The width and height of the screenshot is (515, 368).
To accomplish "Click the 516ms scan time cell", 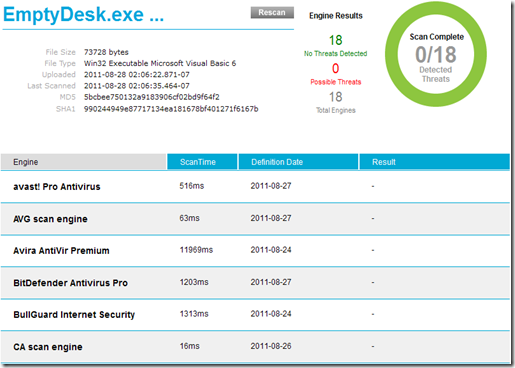I will [x=192, y=186].
